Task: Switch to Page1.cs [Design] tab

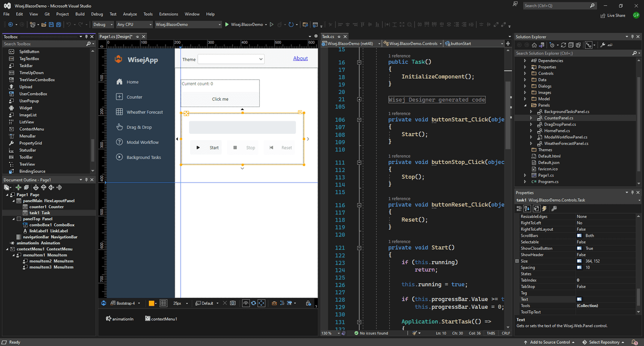Action: 116,36
